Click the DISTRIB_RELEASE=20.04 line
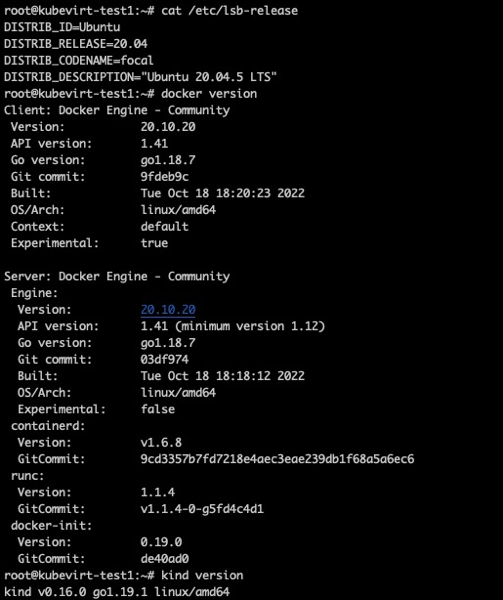 pyautogui.click(x=76, y=44)
